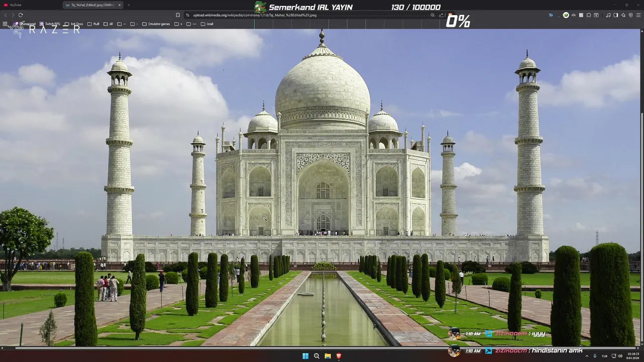Open the browser hamburger menu
This screenshot has width=644, height=362.
coord(638,15)
